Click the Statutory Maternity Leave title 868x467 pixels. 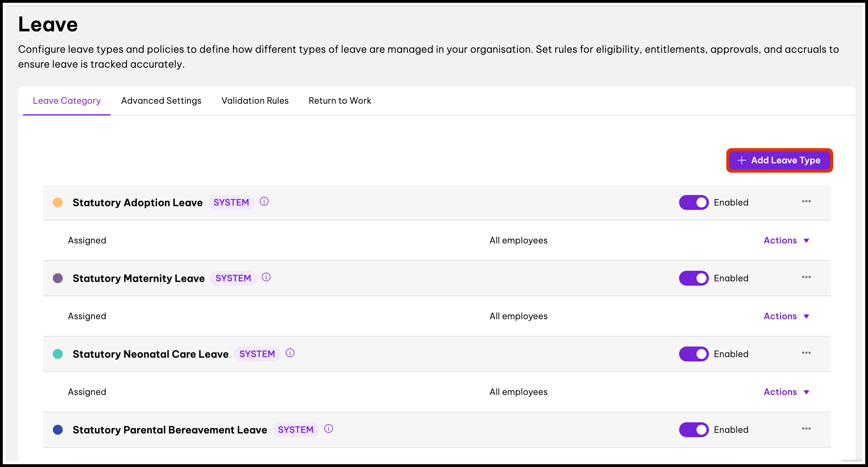pyautogui.click(x=139, y=278)
